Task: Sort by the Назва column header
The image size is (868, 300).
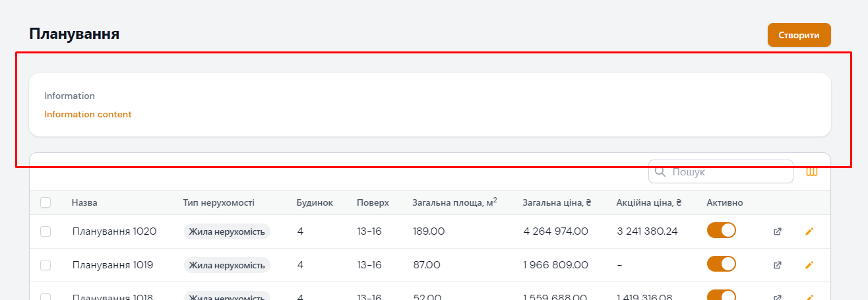Action: (84, 202)
